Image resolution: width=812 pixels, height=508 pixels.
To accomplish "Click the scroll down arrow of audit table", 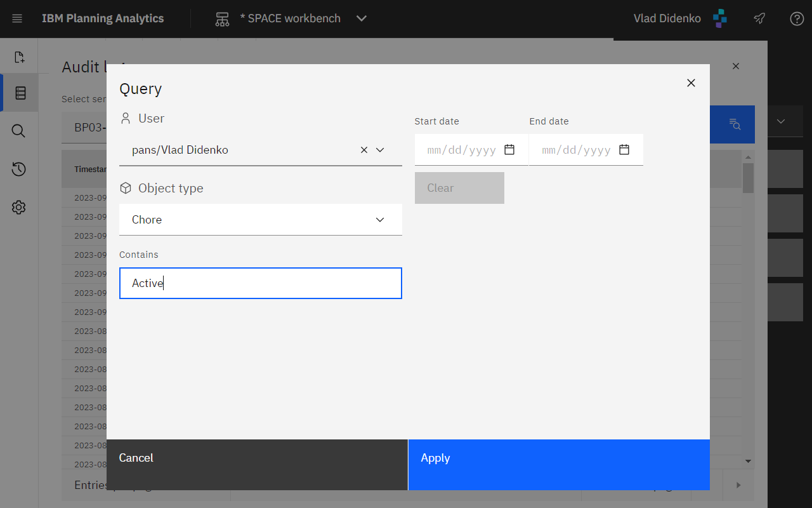I will (x=748, y=461).
